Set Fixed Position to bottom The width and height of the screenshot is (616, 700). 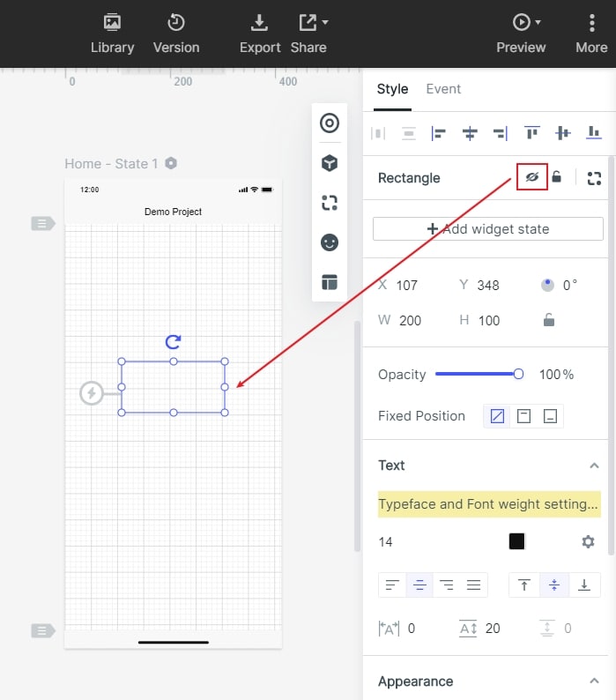pos(550,416)
